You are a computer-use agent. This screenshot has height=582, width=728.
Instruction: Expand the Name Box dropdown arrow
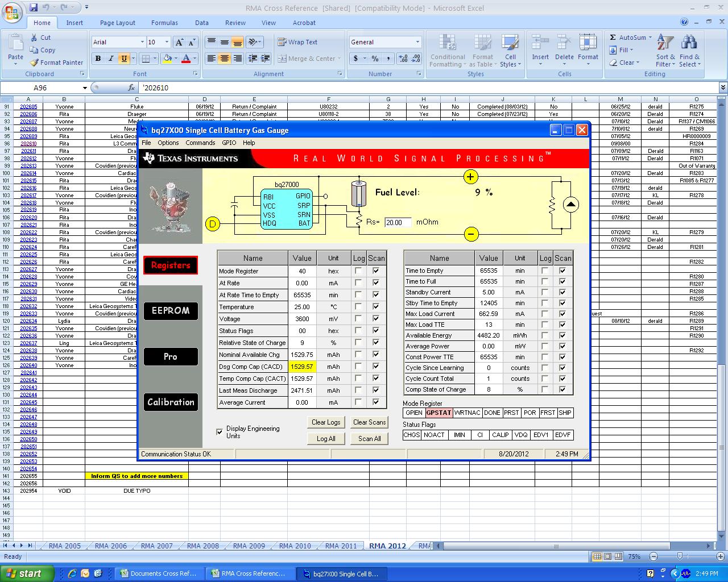click(x=85, y=88)
